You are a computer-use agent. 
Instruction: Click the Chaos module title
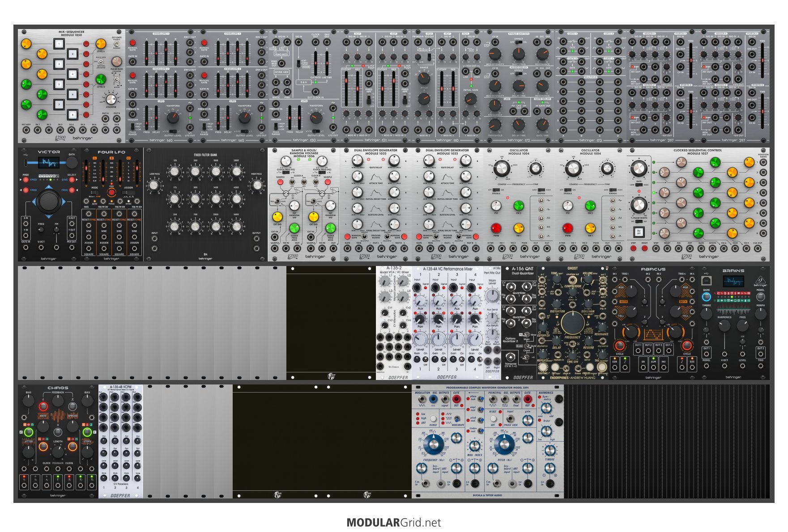pyautogui.click(x=58, y=388)
